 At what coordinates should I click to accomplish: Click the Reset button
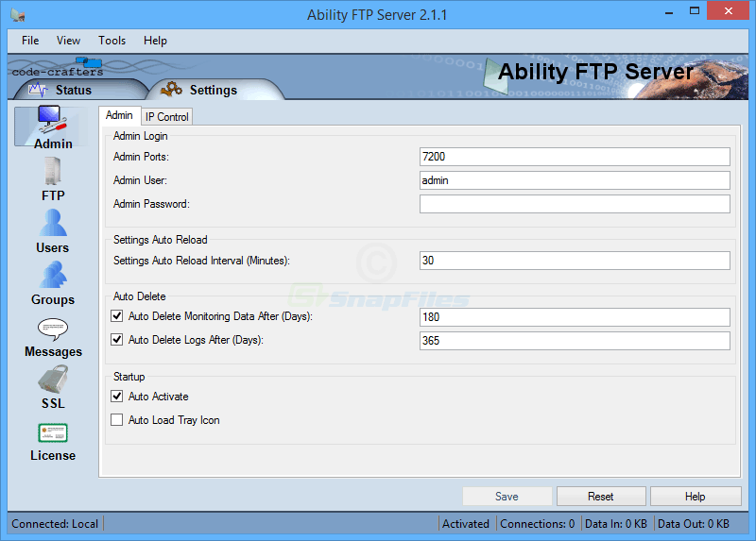601,497
